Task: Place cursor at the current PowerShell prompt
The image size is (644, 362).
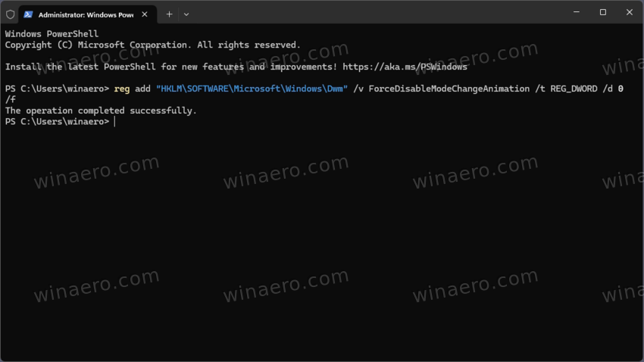Action: 114,121
